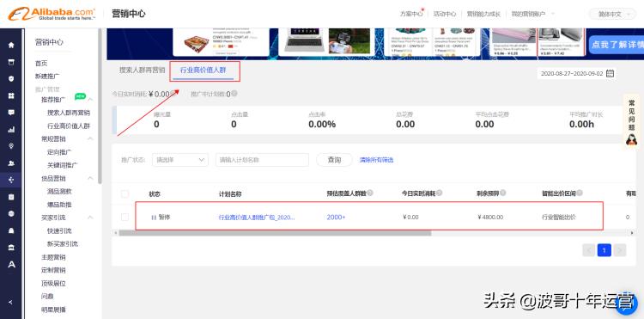
Task: Open 方案中心 in the top navigation
Action: click(x=411, y=14)
